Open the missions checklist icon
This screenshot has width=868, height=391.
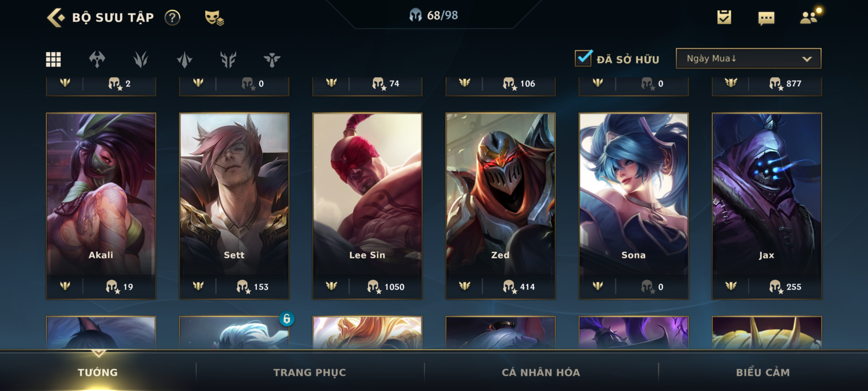tap(724, 17)
